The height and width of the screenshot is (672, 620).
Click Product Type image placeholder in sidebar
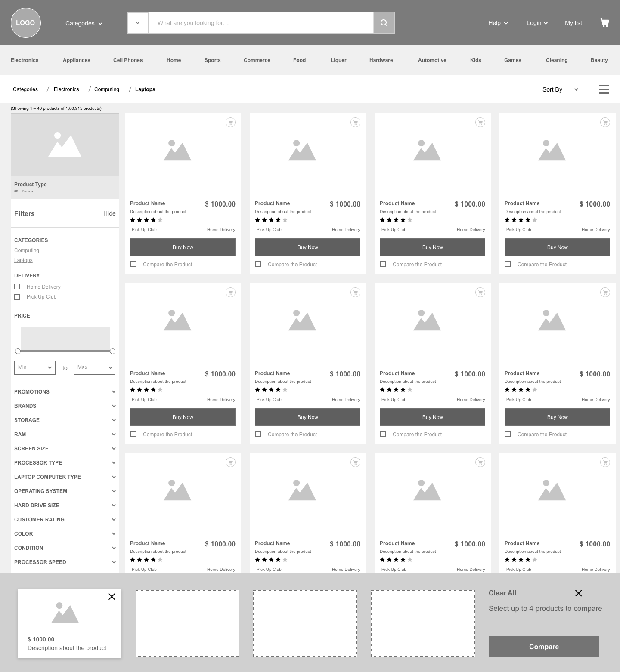point(65,145)
